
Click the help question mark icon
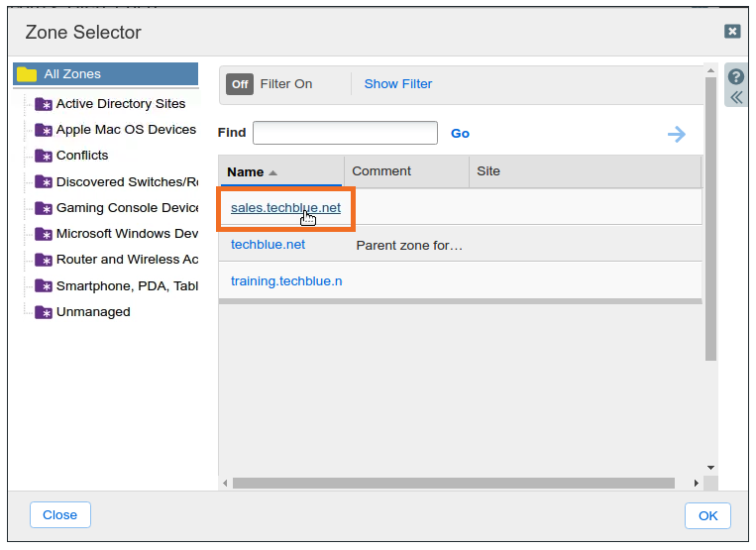point(736,77)
